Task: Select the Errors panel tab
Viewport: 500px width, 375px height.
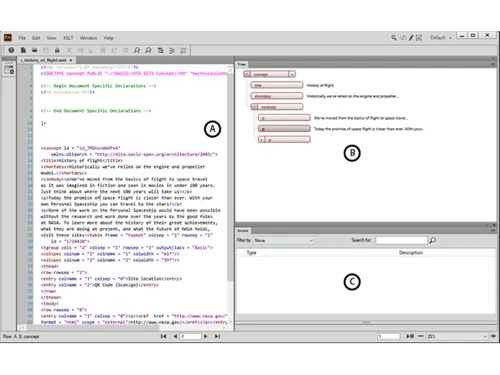Action: pyautogui.click(x=243, y=230)
